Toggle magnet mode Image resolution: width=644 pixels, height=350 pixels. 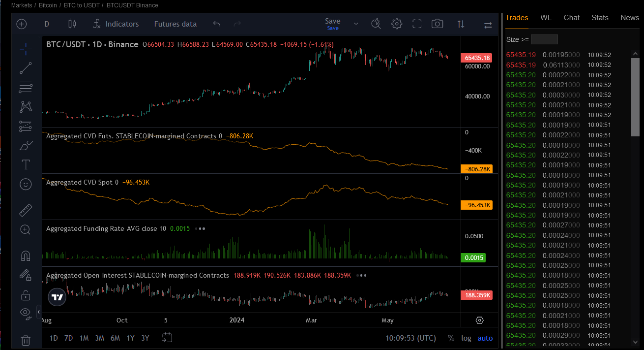[x=26, y=256]
